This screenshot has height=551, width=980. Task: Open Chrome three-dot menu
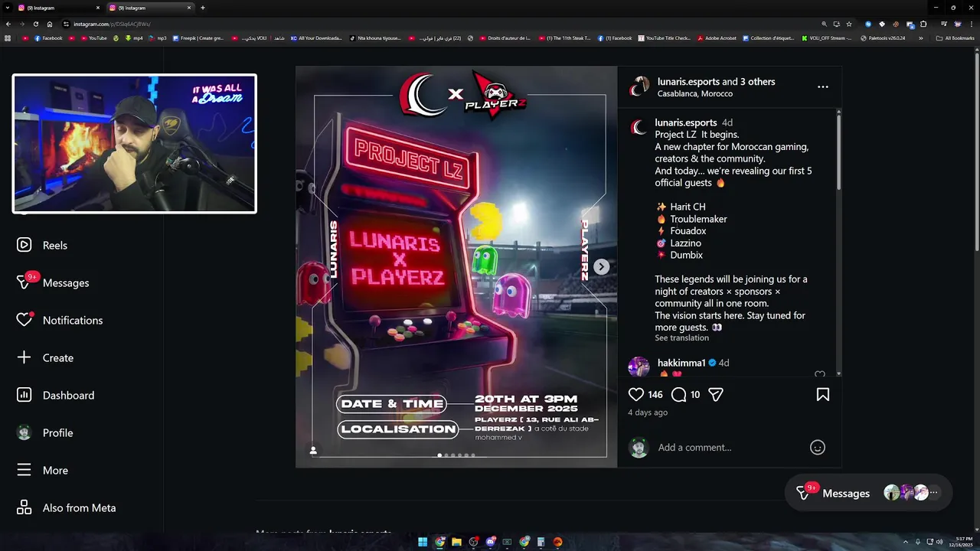click(972, 24)
